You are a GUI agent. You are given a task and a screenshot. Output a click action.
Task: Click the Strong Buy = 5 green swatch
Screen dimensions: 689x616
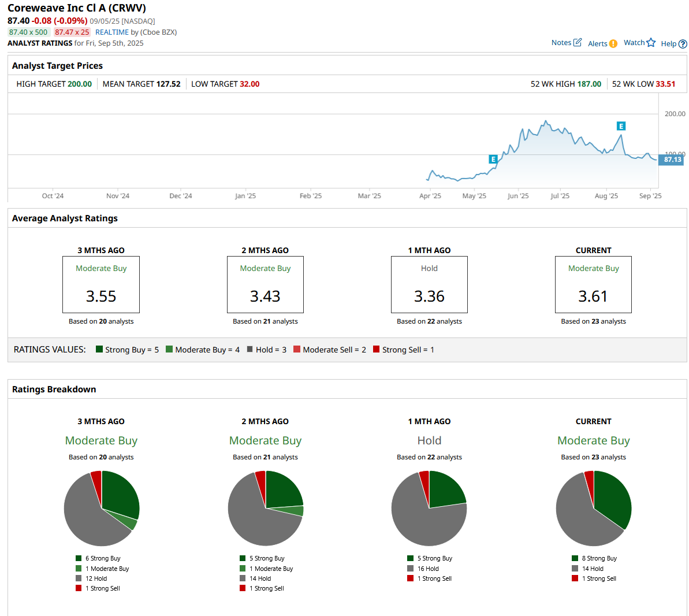pyautogui.click(x=99, y=349)
